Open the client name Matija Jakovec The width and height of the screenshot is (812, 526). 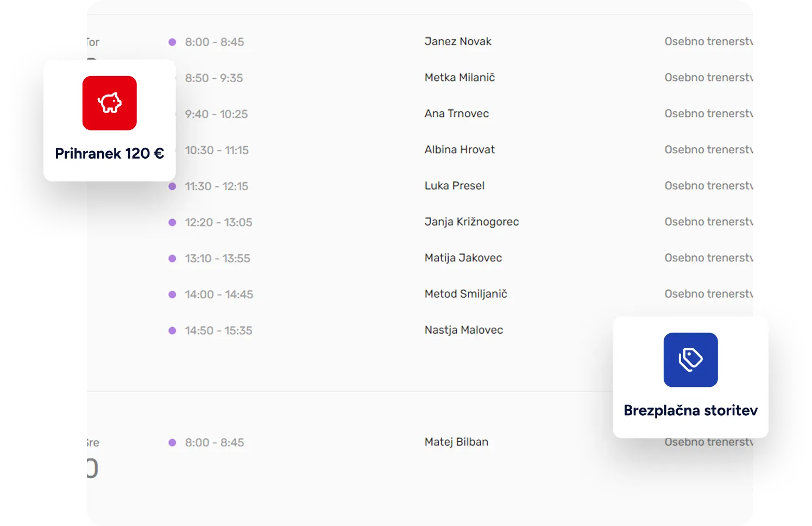click(x=463, y=258)
